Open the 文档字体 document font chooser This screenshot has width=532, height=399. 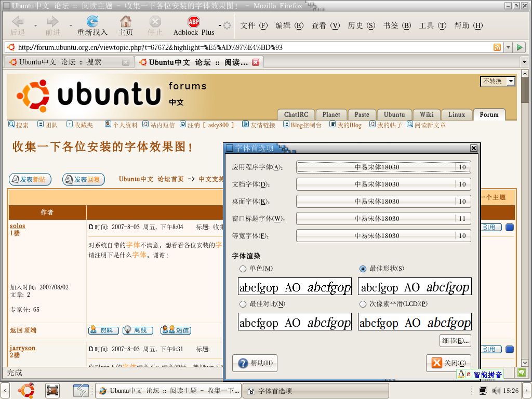383,184
